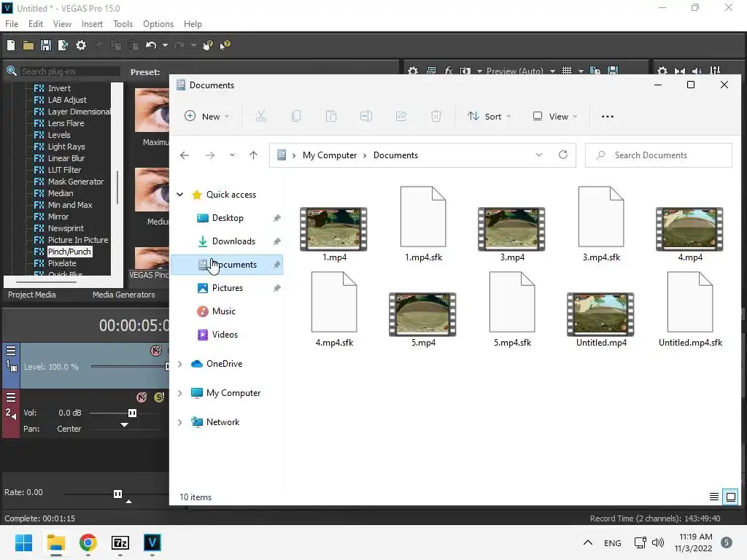Expand the address bar history dropdown
Screen dimensions: 747x560
[x=539, y=155]
